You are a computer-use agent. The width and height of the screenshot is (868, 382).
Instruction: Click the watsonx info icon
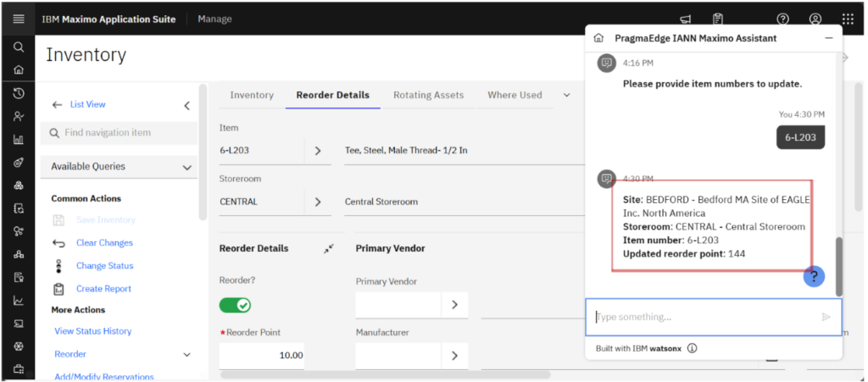[692, 348]
